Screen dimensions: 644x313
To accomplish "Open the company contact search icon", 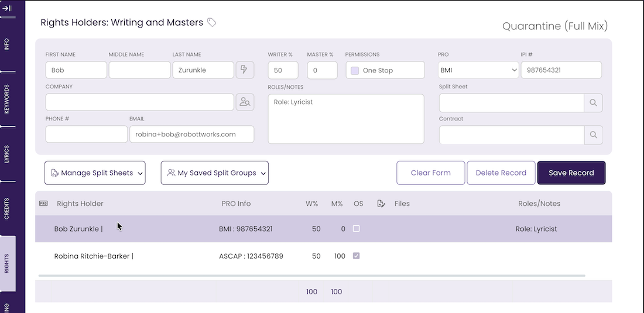I will pyautogui.click(x=245, y=102).
